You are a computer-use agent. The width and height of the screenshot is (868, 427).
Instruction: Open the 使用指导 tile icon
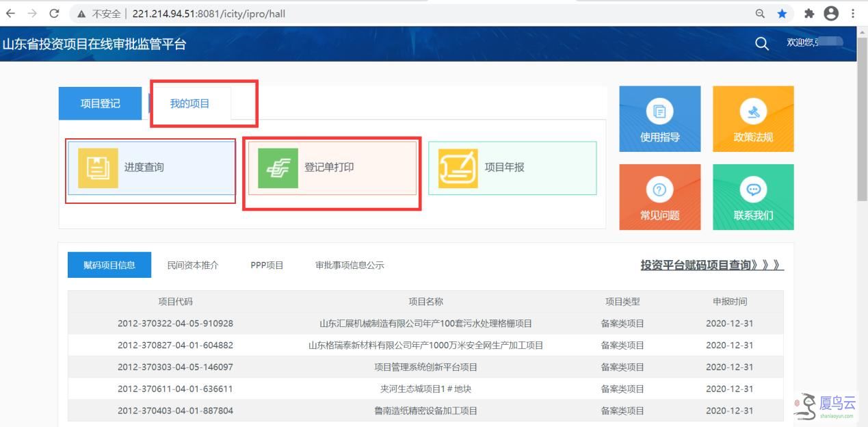659,111
